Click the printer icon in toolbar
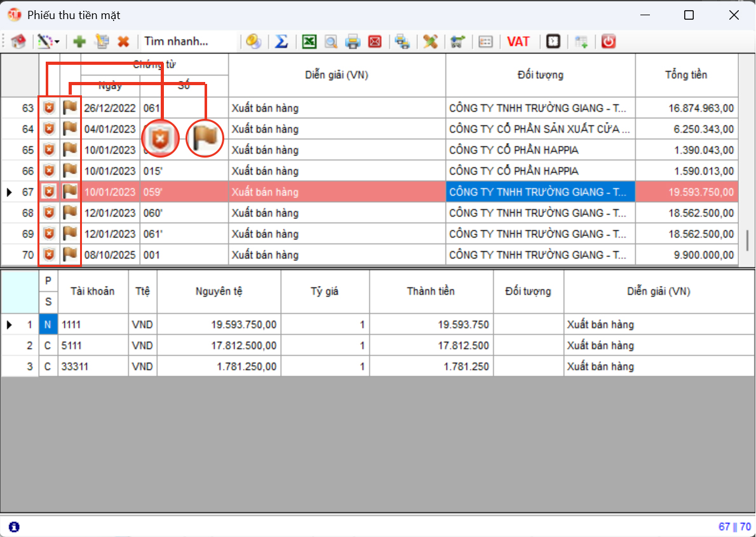Image resolution: width=756 pixels, height=537 pixels. click(353, 42)
